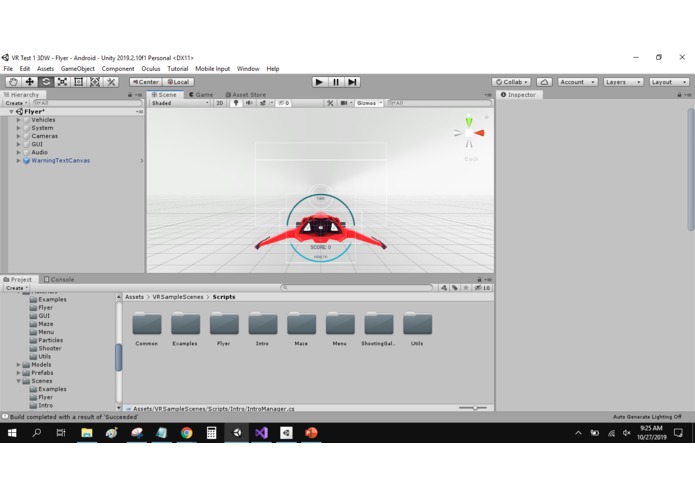The width and height of the screenshot is (695, 494).
Task: Toggle hidden packages count in Project
Action: coord(483,288)
